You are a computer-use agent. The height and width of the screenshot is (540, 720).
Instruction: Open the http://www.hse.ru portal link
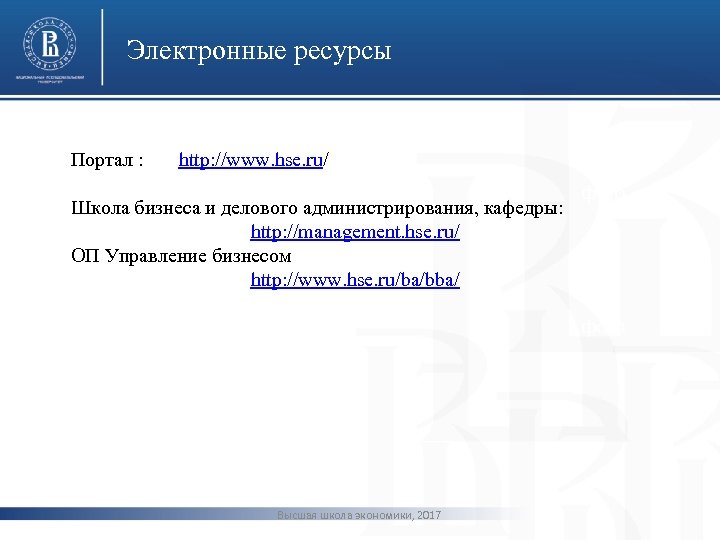coord(251,160)
